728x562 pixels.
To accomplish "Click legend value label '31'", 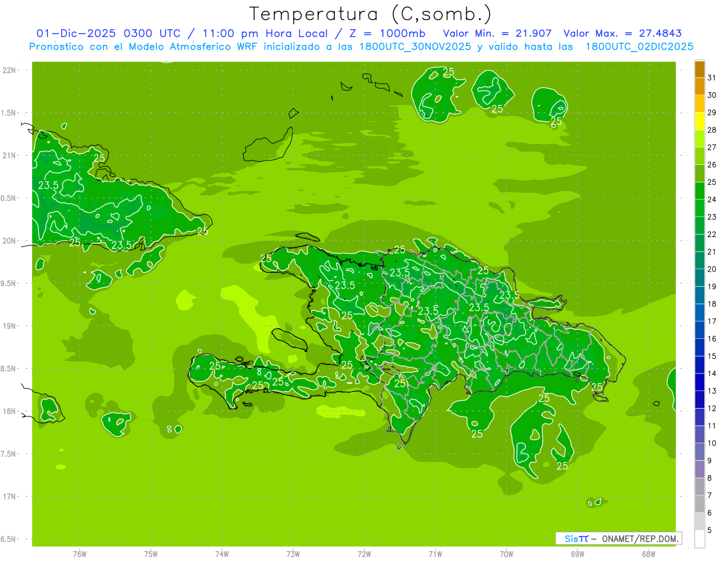I will tap(712, 78).
